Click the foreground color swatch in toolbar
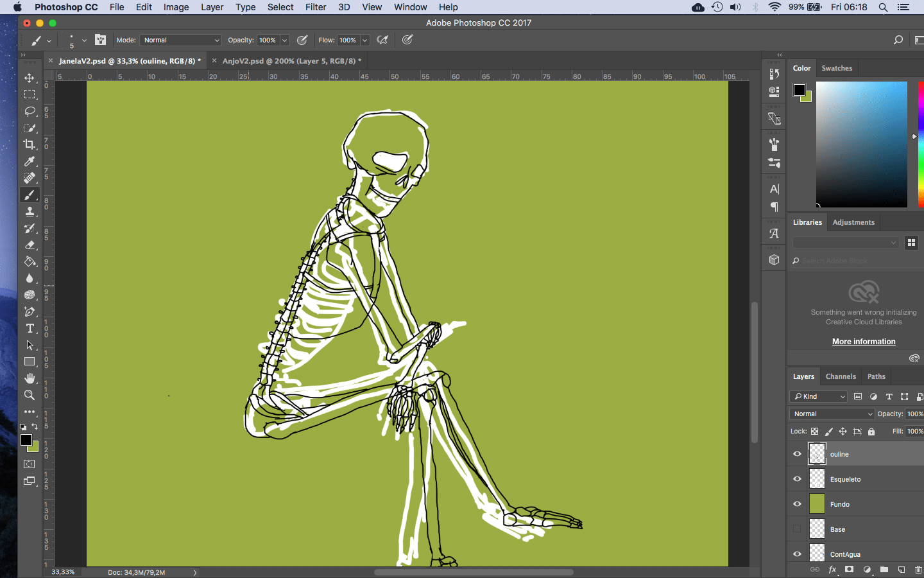Image resolution: width=924 pixels, height=578 pixels. 26,440
